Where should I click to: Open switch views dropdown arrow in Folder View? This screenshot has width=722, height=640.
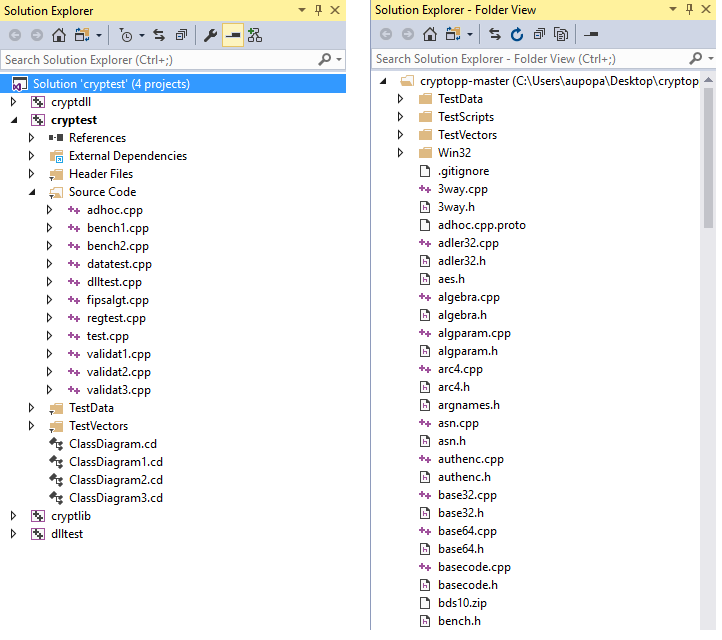point(470,35)
